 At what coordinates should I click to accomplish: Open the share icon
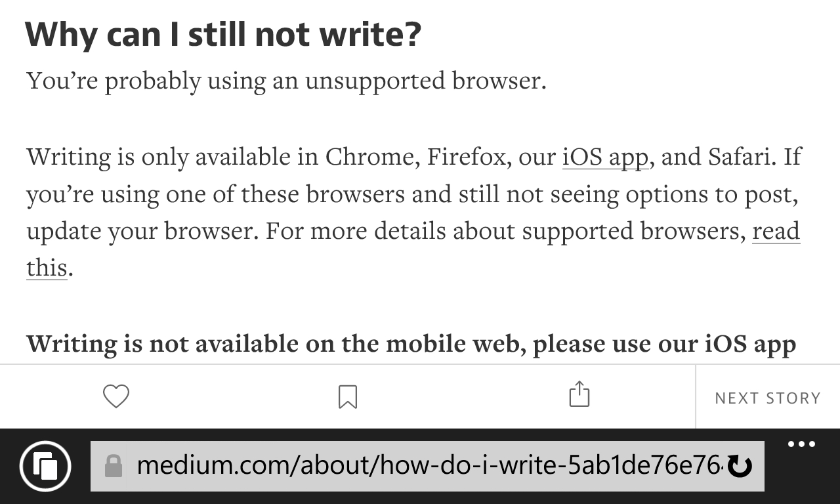pyautogui.click(x=579, y=395)
